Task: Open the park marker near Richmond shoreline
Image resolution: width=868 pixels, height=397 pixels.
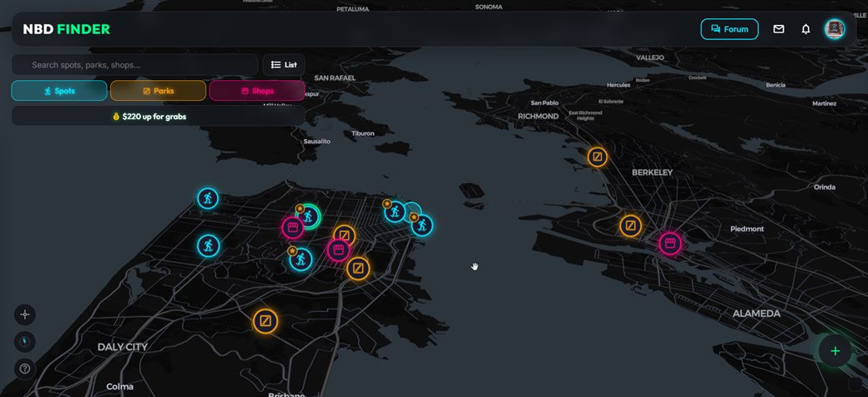Action: pos(598,157)
